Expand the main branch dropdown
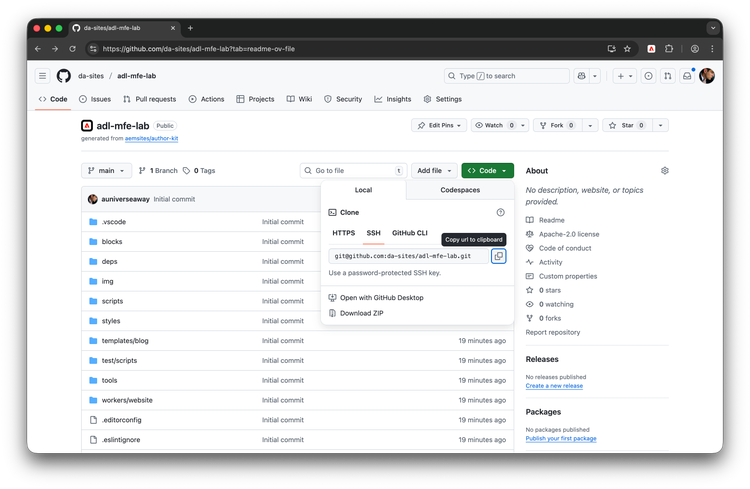 click(107, 171)
